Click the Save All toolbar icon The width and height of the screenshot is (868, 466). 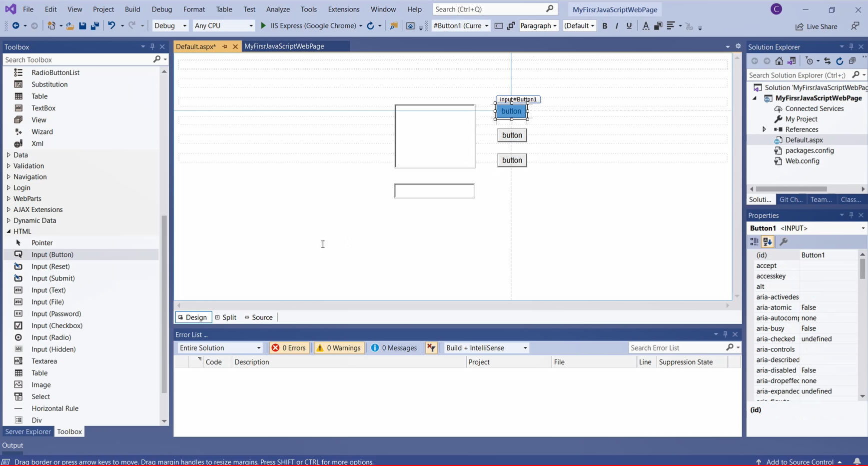point(94,26)
